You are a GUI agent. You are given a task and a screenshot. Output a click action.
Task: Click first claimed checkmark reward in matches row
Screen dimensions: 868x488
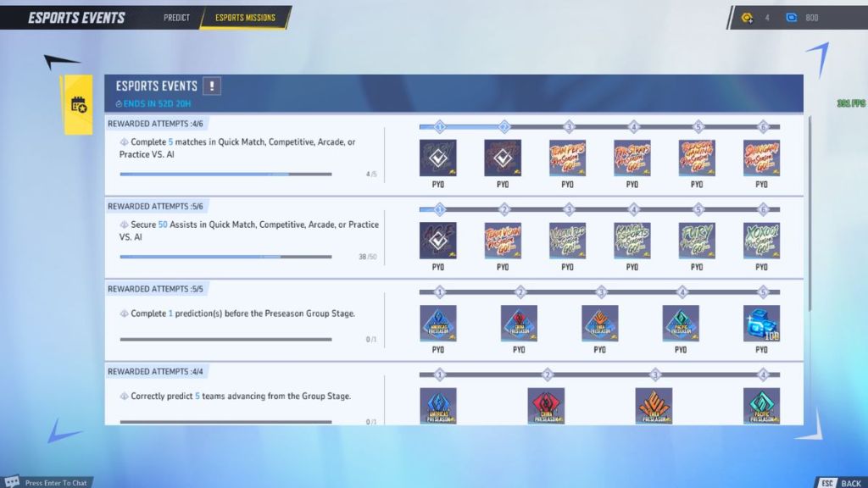coord(438,158)
